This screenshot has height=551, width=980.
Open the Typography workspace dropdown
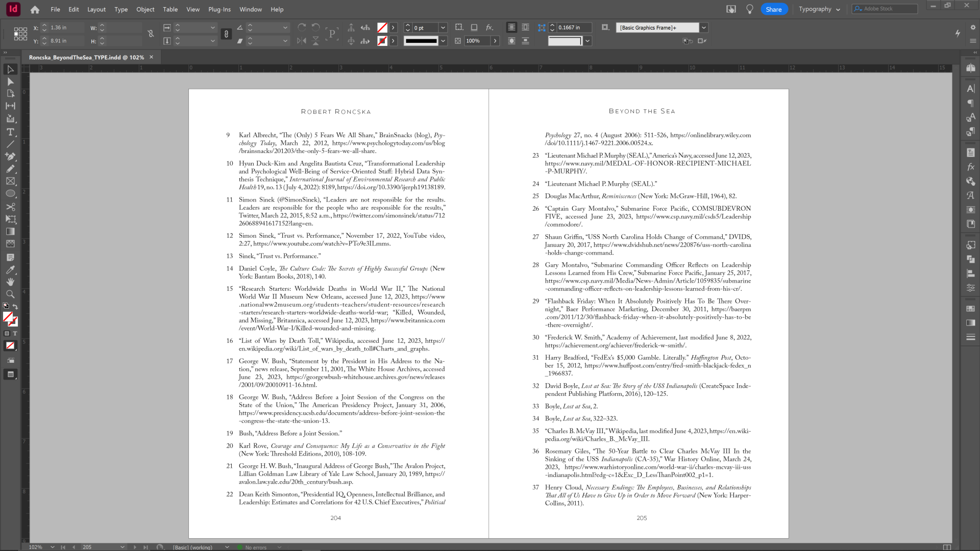click(819, 9)
